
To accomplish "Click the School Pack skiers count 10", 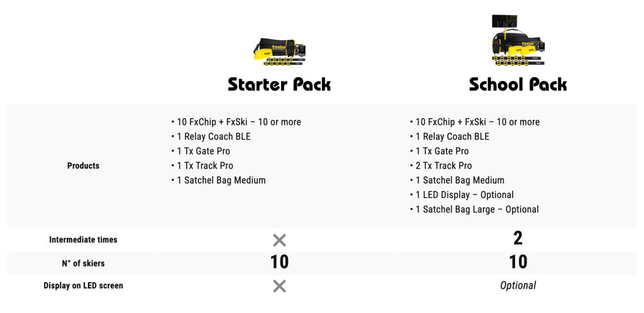I will coord(518,262).
